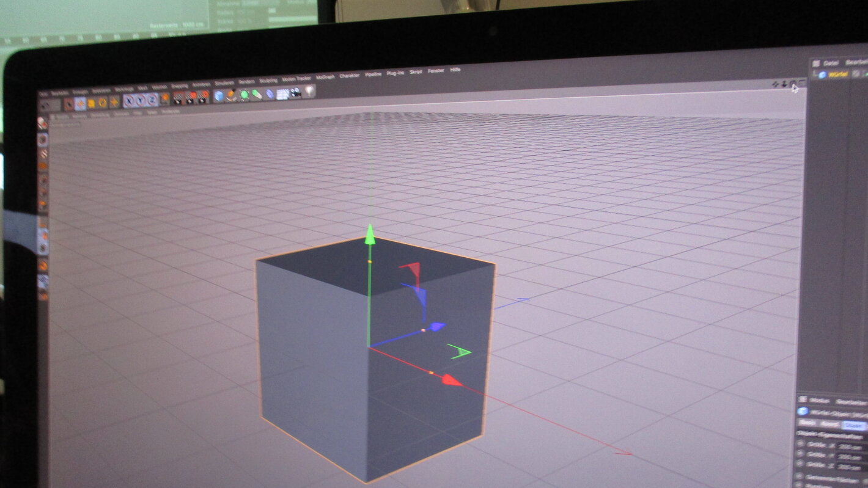This screenshot has height=488, width=868.
Task: Open Modus menu in Attribute Manager
Action: [x=819, y=401]
